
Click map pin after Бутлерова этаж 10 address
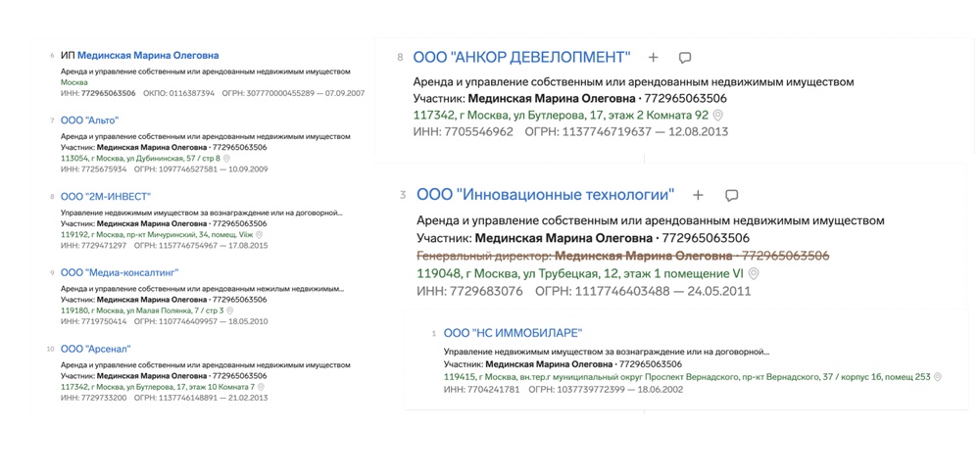click(x=261, y=387)
